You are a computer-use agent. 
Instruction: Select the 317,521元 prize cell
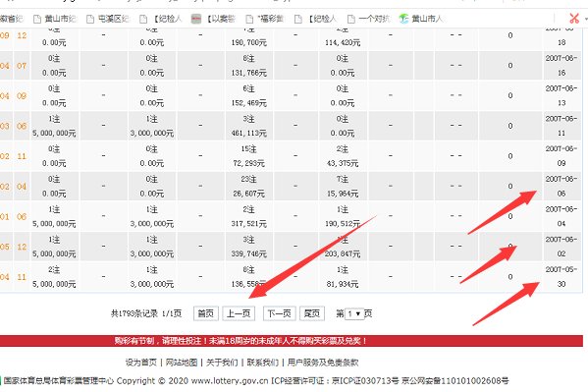coord(249,224)
